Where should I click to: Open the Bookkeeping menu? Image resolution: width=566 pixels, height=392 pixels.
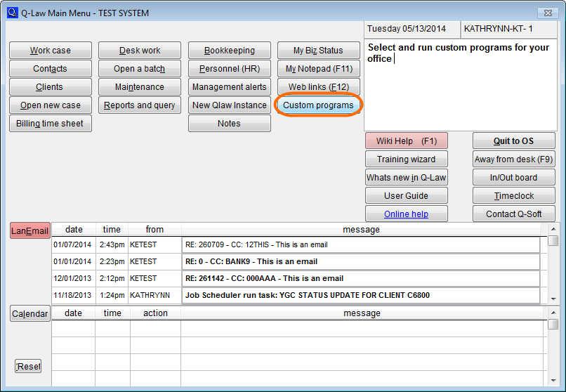point(229,50)
